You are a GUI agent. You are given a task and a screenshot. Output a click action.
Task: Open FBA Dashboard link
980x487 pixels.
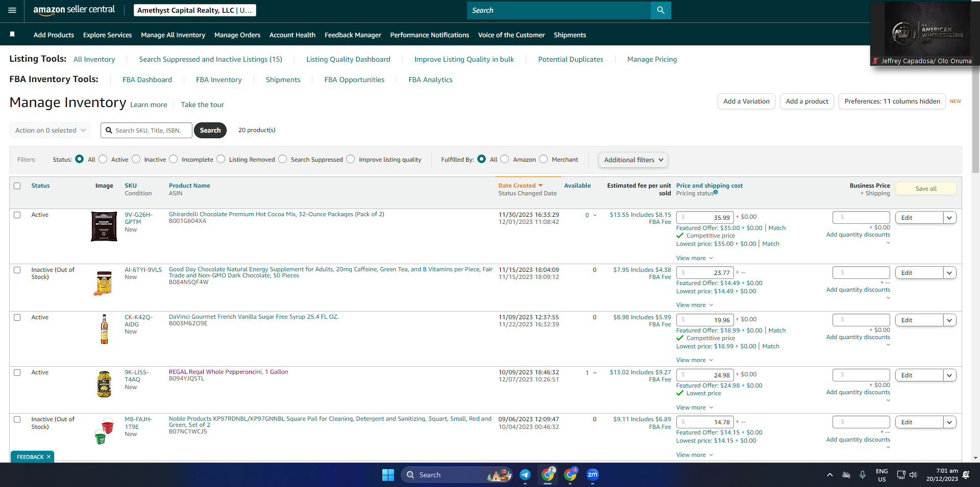[147, 80]
